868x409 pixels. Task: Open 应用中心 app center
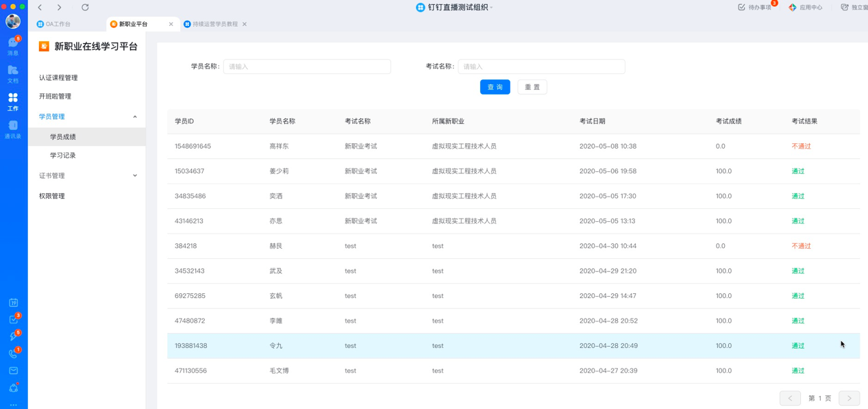coord(806,8)
